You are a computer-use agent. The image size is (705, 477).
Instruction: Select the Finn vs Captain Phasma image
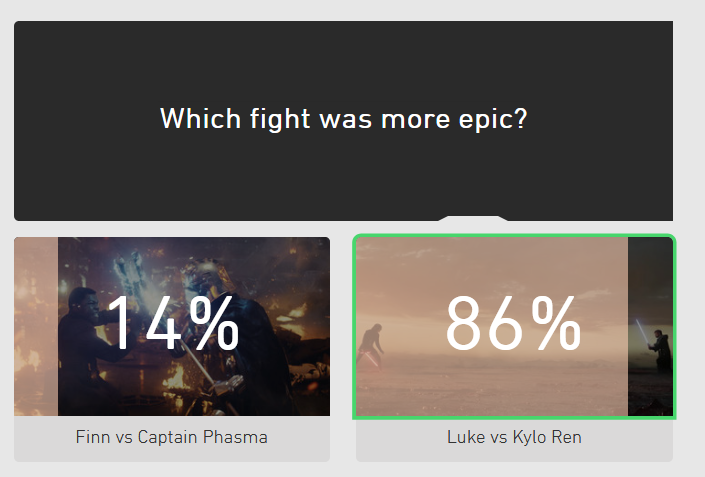(172, 326)
